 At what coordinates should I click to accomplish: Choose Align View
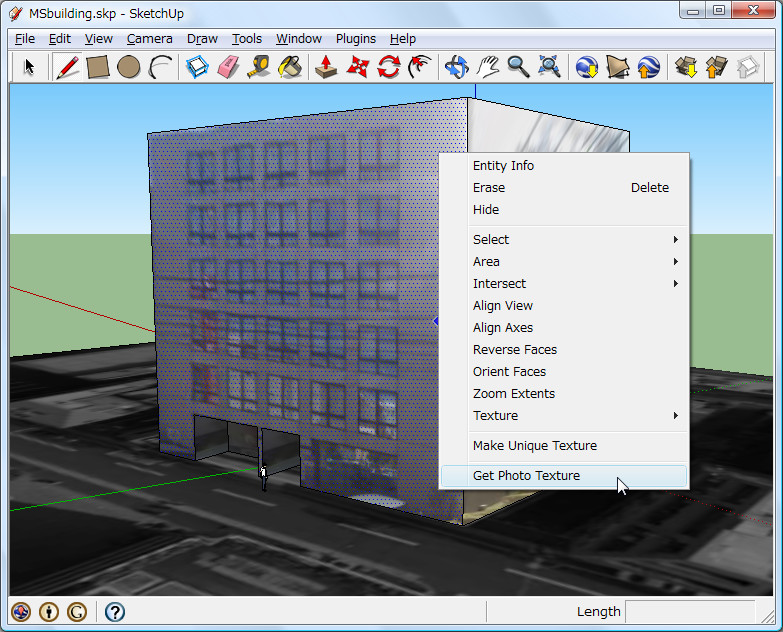[x=563, y=306]
